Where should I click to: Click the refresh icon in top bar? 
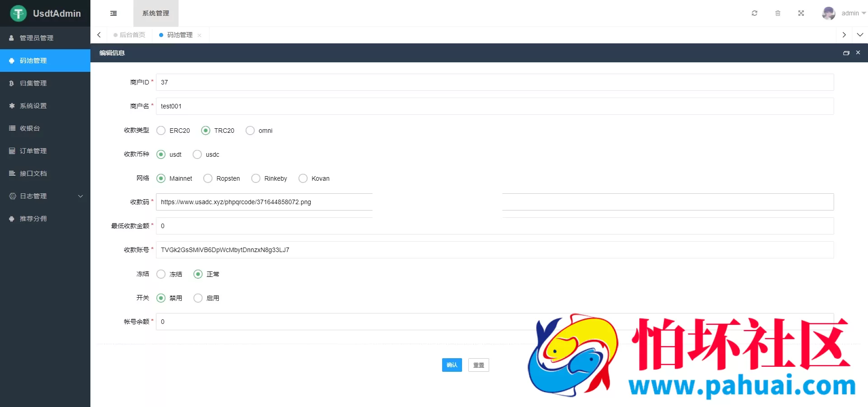pyautogui.click(x=754, y=13)
